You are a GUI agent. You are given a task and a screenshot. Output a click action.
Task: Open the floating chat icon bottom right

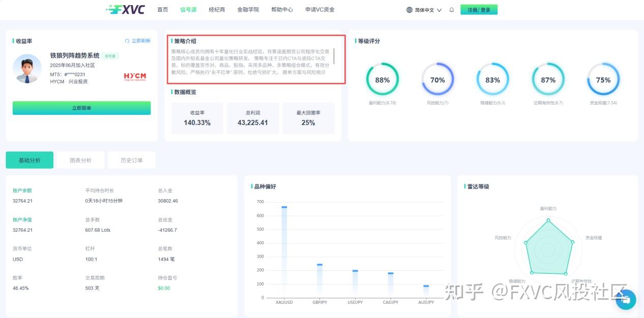(625, 300)
